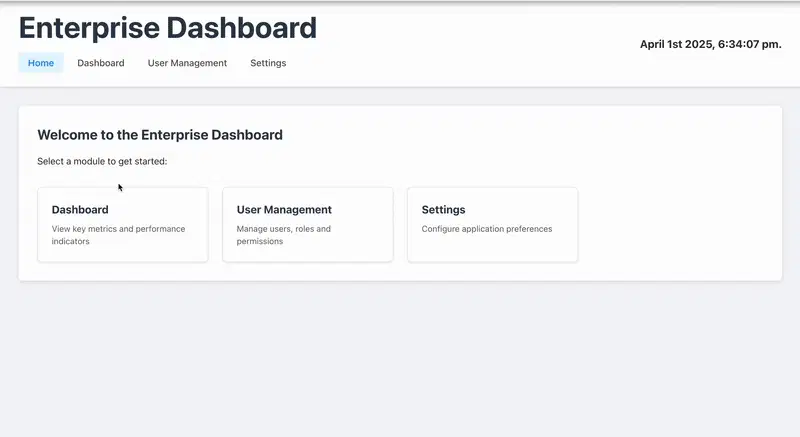Click 'Configure application preferences' description

click(x=487, y=229)
